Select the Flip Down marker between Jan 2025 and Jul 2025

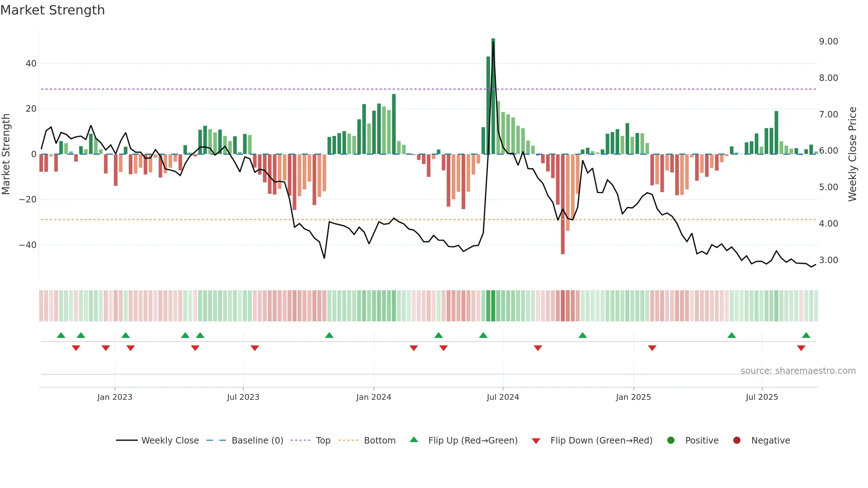coord(652,348)
